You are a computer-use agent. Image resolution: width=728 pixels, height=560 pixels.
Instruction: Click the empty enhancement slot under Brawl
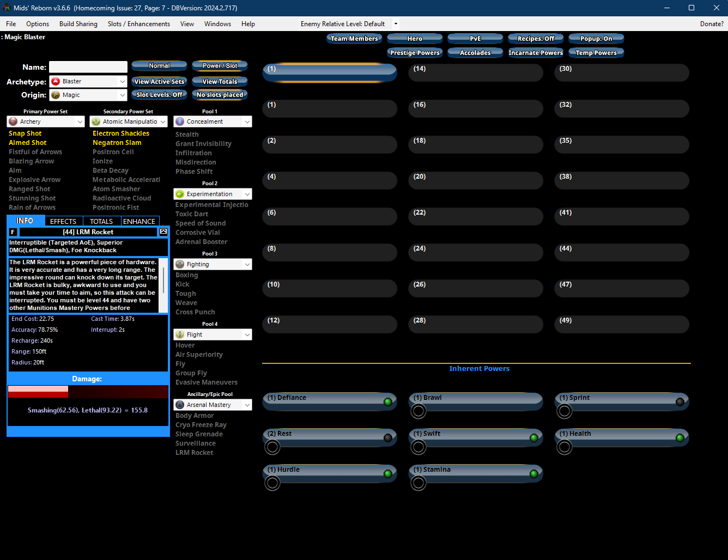point(418,411)
